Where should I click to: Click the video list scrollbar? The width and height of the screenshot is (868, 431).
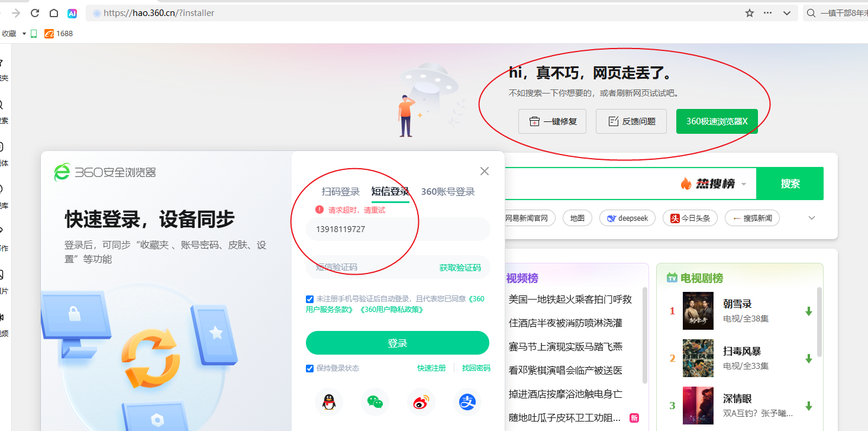(x=645, y=335)
